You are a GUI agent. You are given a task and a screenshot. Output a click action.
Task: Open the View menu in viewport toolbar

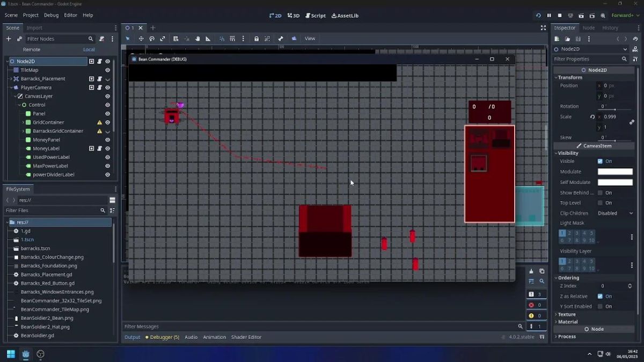[x=310, y=39]
